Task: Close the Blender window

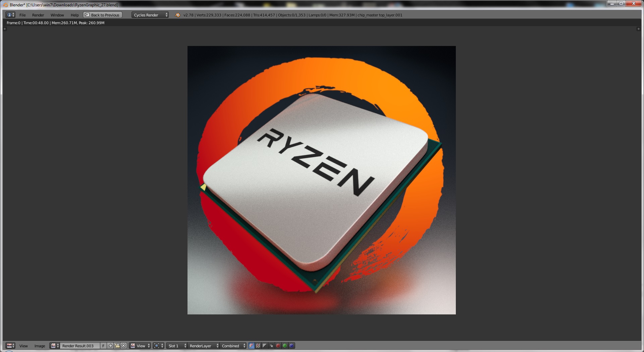Action: [634, 4]
